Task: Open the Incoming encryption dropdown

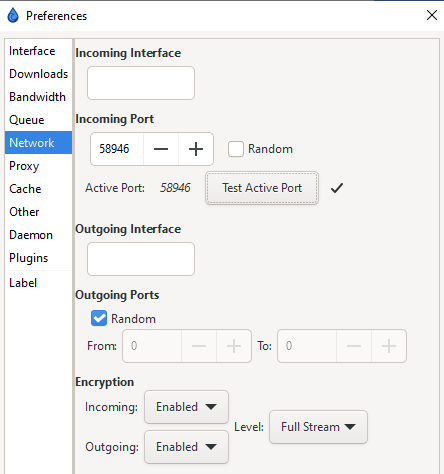Action: coord(186,407)
